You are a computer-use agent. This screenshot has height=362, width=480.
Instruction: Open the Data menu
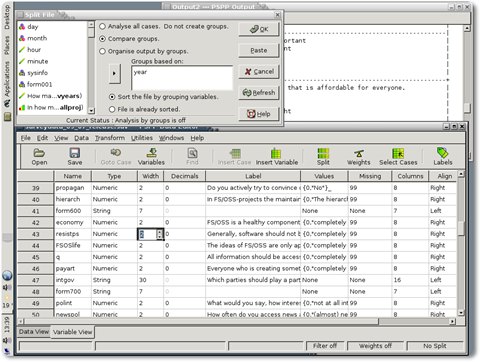click(81, 138)
